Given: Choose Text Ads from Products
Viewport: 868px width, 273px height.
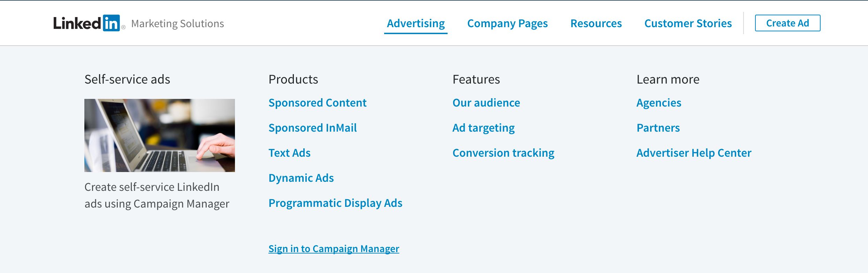Looking at the screenshot, I should click(x=289, y=153).
